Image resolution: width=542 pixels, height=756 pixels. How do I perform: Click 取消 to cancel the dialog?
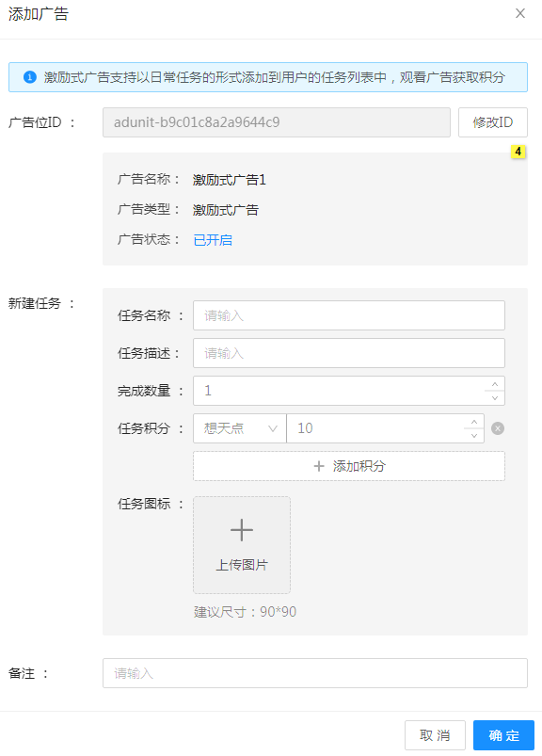[x=435, y=735]
